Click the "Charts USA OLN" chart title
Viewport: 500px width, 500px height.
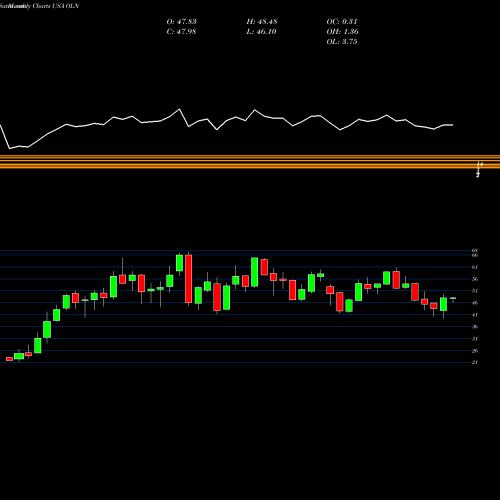click(x=56, y=6)
